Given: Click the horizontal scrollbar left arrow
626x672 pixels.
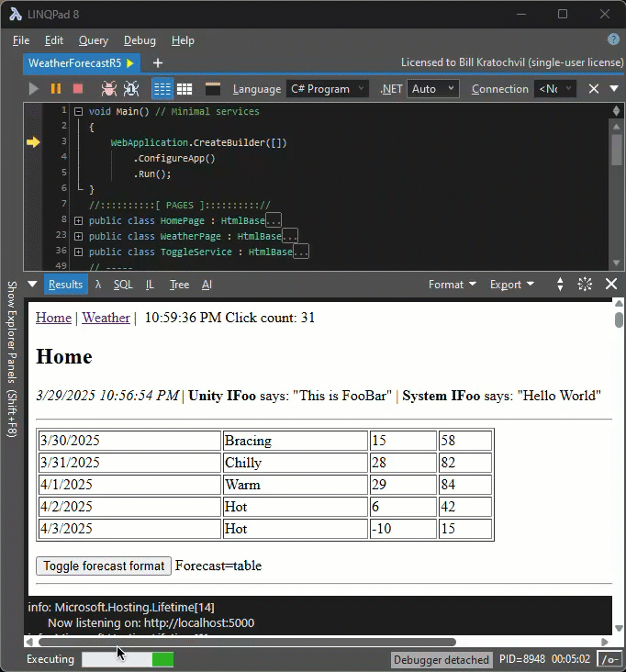Looking at the screenshot, I should pyautogui.click(x=29, y=642).
